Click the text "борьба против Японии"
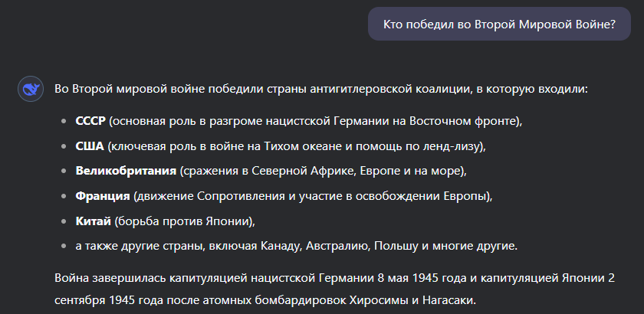 182,221
